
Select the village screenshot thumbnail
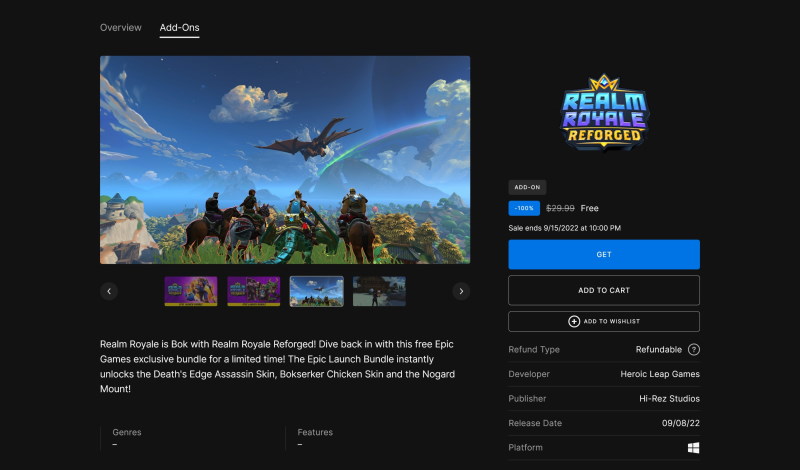click(x=379, y=291)
